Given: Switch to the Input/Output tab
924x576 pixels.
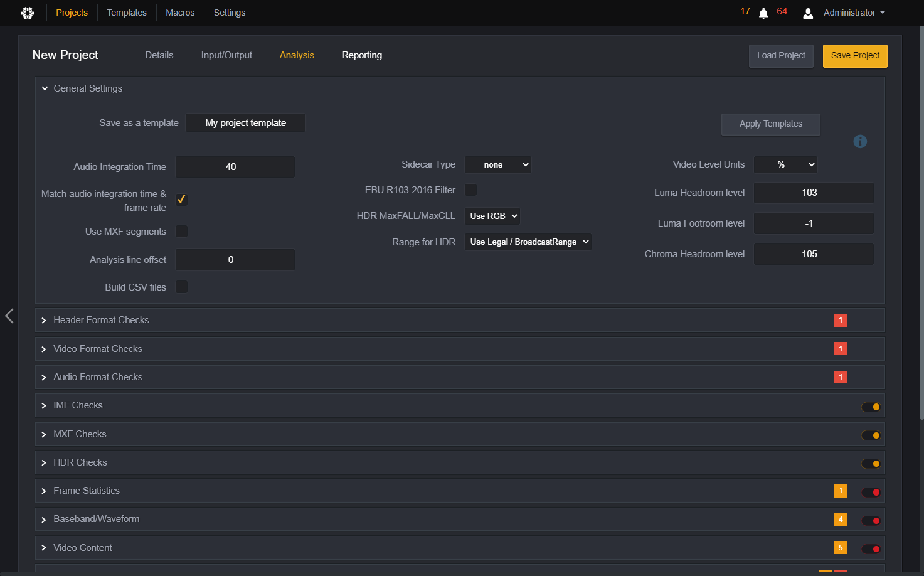Looking at the screenshot, I should pos(226,55).
